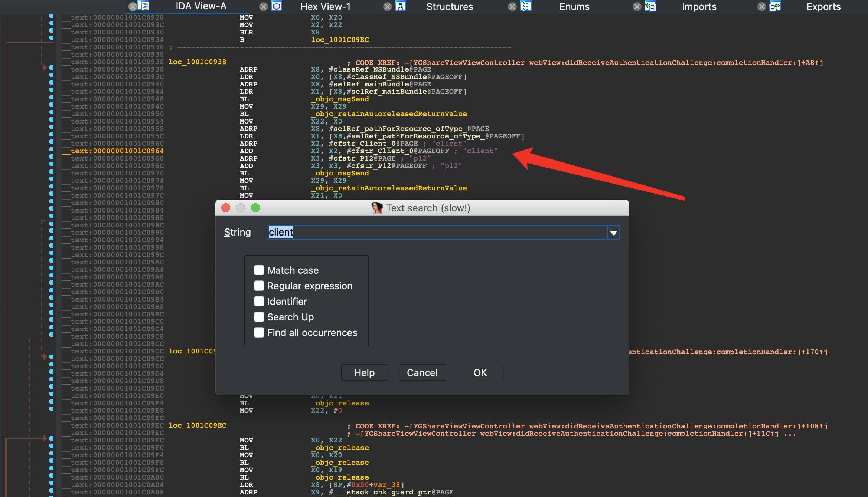Click #cfstr_P12@PAGEOFF operand
The image size is (868, 497).
pos(386,166)
